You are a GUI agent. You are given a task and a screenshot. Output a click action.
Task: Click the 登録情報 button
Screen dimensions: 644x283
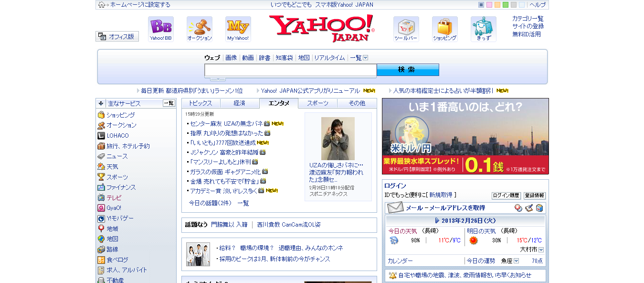(535, 196)
